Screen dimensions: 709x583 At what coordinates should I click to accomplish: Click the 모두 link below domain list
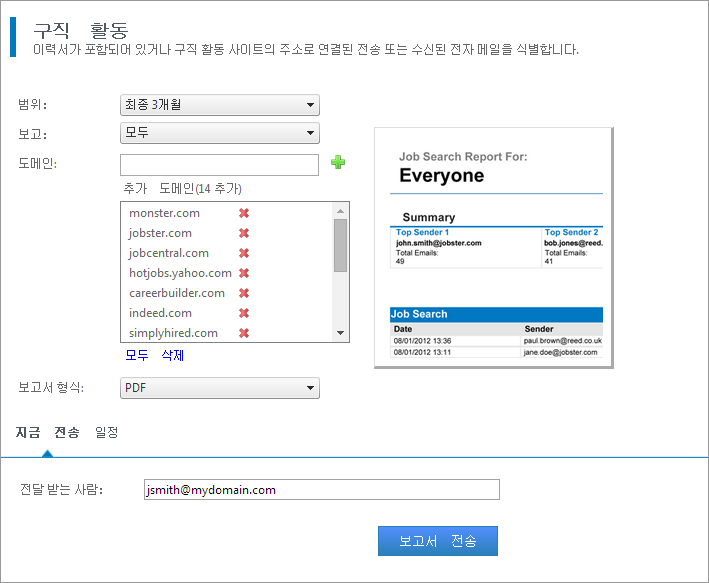pos(137,355)
